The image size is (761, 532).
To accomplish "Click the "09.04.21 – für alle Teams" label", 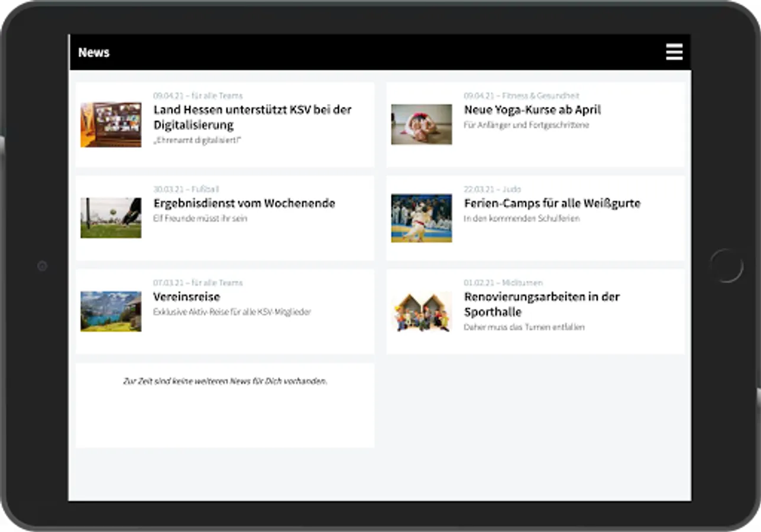I will pyautogui.click(x=198, y=96).
